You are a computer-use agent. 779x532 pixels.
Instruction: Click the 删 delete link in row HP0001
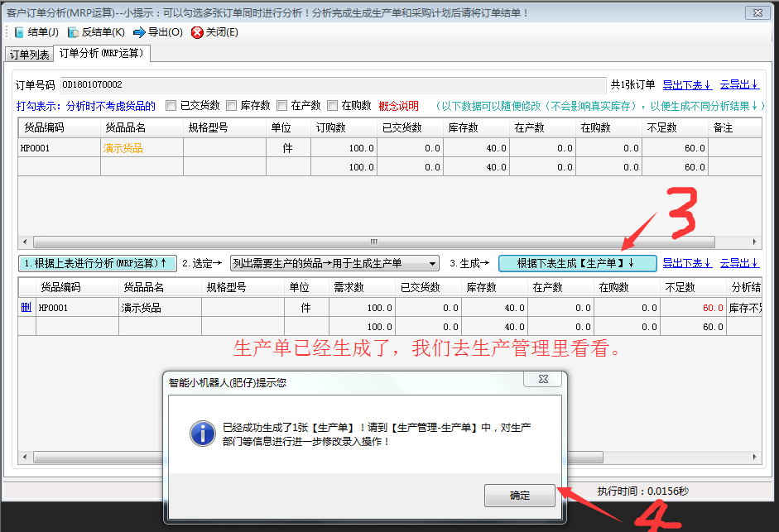pos(25,308)
